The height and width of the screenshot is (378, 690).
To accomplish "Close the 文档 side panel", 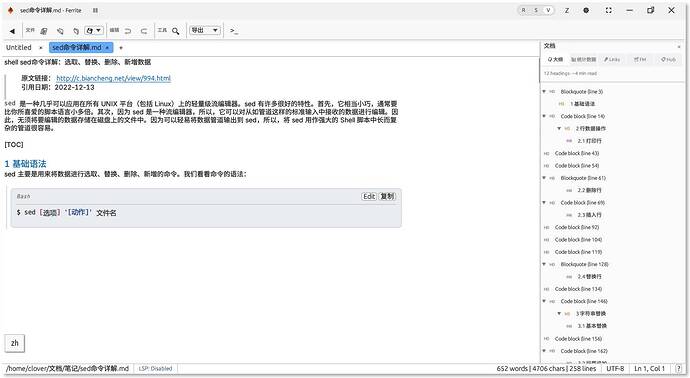I will [x=679, y=46].
